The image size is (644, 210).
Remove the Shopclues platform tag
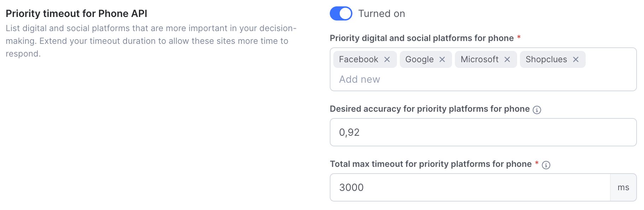coord(576,59)
